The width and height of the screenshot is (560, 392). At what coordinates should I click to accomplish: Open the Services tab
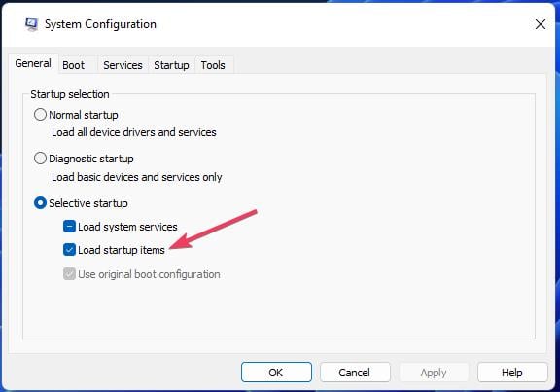(x=122, y=65)
